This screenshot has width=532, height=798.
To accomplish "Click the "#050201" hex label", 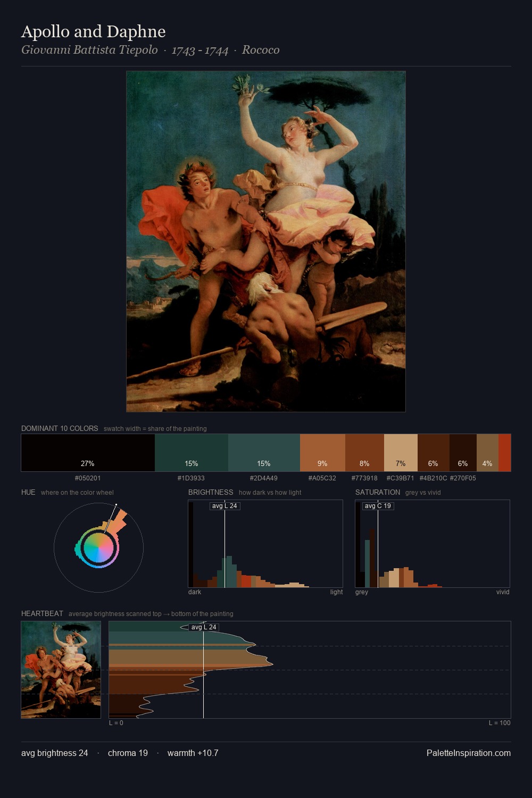I will click(88, 478).
